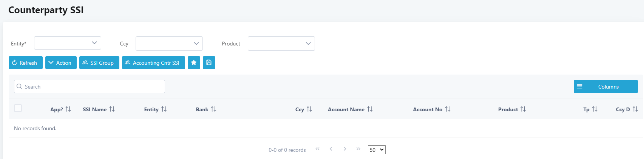
Task: Click Accounting Cntr SSI button
Action: coord(153,63)
